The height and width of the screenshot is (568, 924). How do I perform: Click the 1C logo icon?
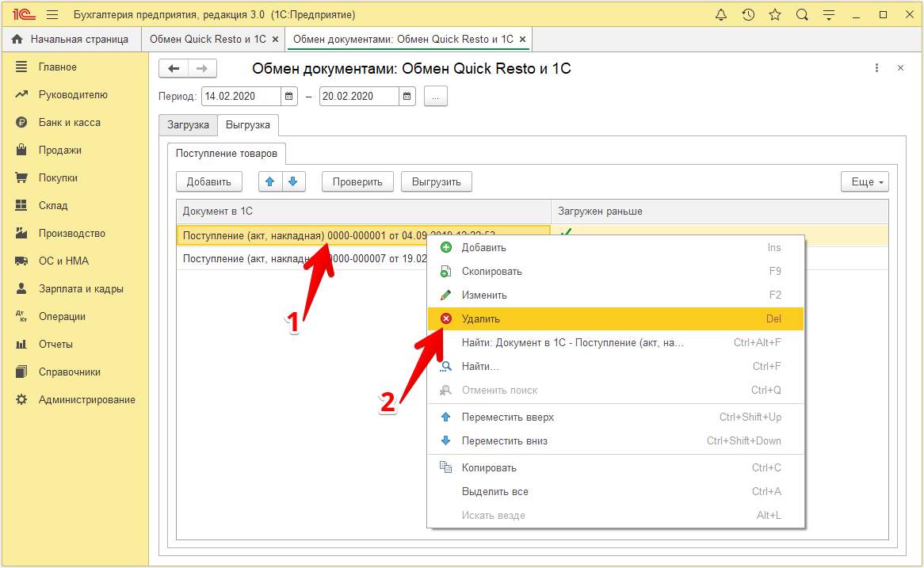coord(24,15)
